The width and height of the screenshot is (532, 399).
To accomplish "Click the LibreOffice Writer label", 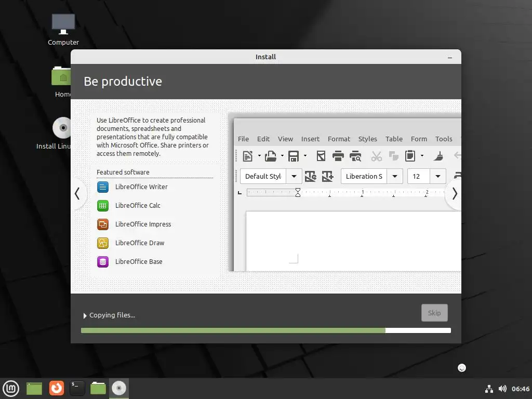I will coord(141,187).
